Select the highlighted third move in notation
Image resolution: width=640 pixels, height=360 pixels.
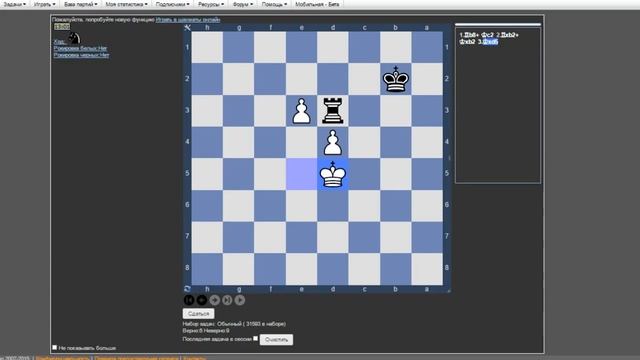click(490, 42)
